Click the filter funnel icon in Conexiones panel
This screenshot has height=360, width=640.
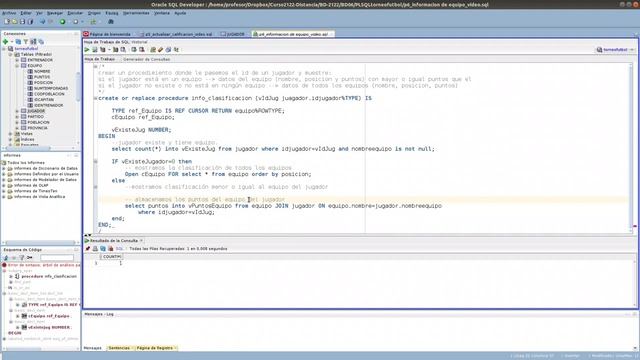coord(26,42)
